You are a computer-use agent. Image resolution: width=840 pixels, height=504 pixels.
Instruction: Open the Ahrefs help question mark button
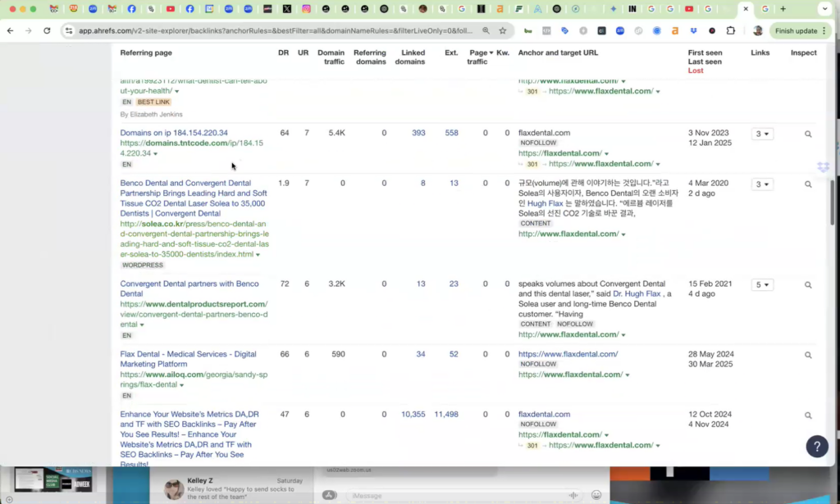click(x=817, y=446)
